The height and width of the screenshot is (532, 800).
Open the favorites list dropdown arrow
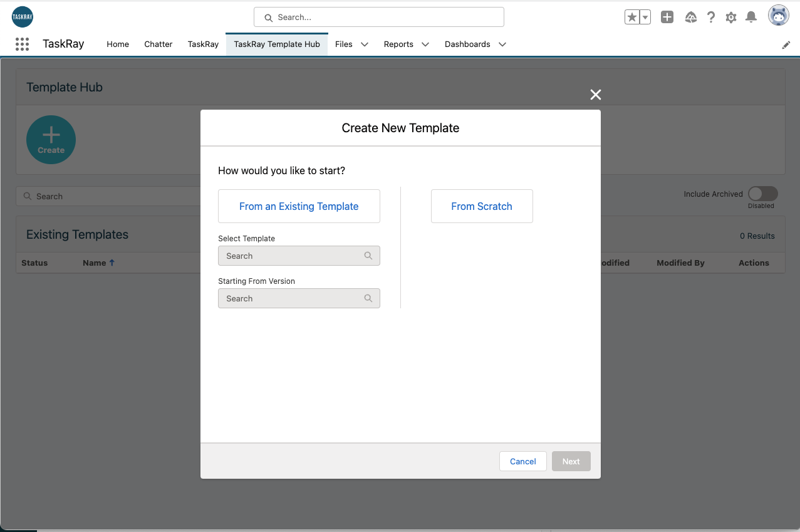645,18
